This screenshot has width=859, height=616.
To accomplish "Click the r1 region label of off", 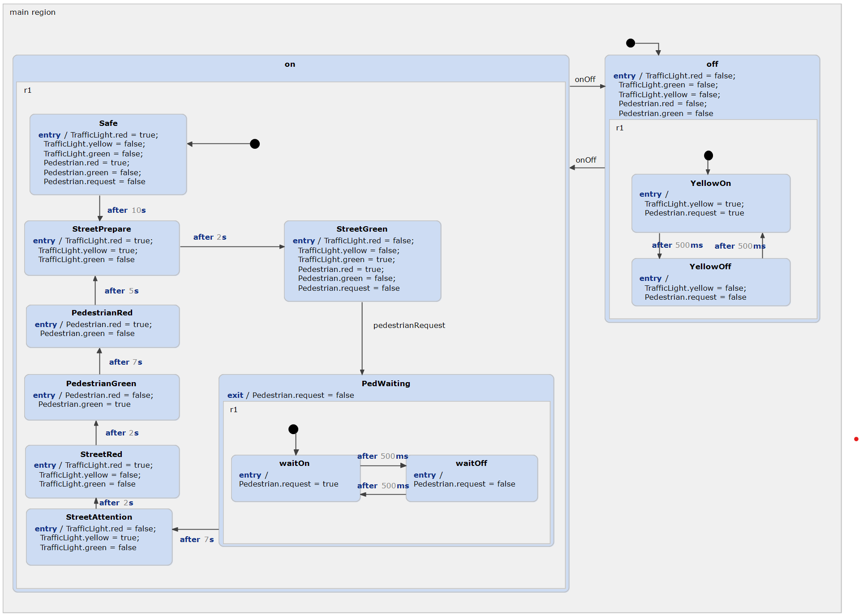I will click(620, 128).
